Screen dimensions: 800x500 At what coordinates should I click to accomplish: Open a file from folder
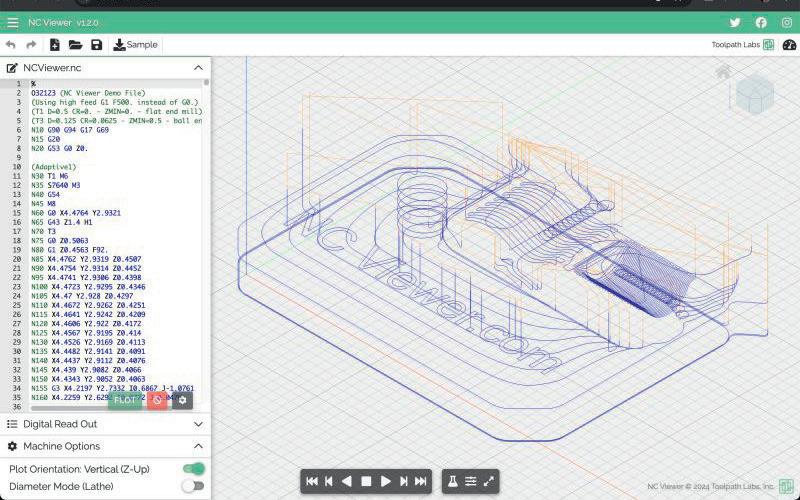tap(76, 45)
